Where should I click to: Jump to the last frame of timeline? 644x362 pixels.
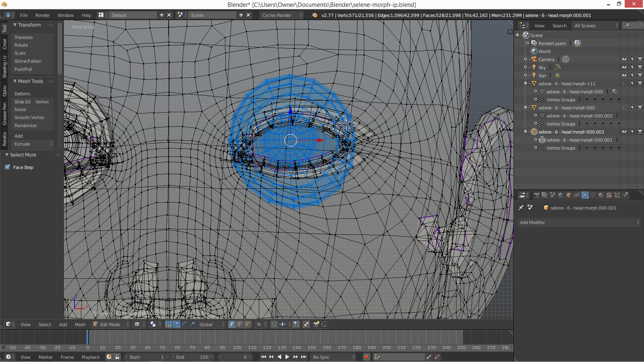(x=304, y=357)
